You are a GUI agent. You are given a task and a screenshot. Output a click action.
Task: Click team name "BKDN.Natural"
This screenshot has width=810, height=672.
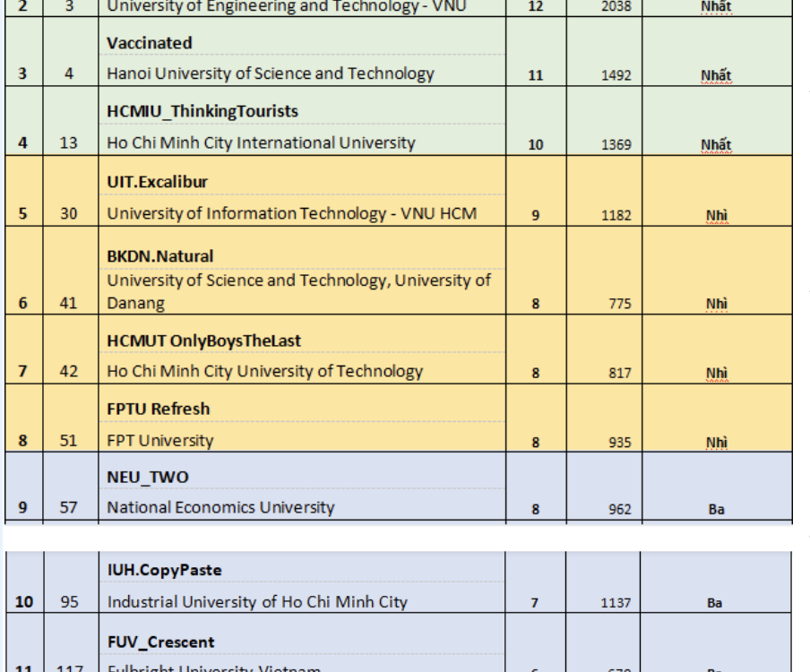pos(160,256)
